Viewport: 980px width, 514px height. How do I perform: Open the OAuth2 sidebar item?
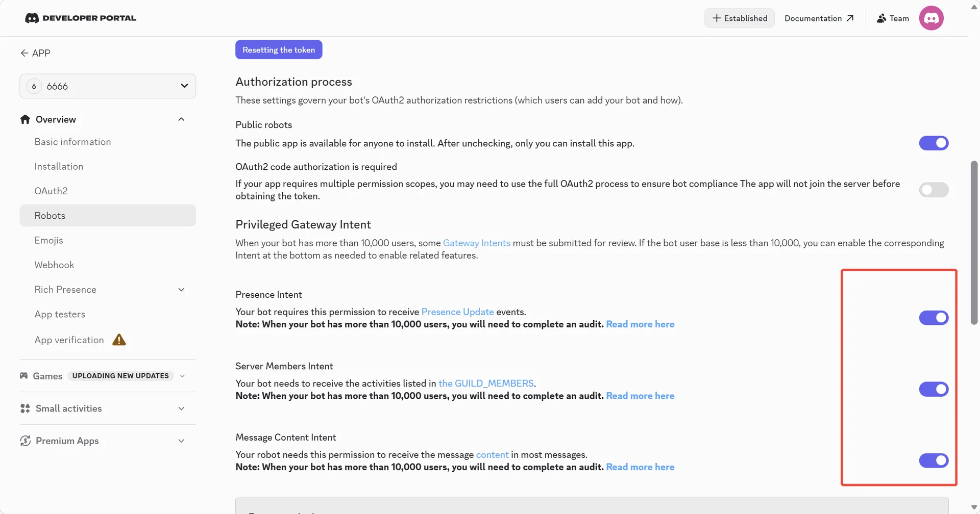click(51, 191)
